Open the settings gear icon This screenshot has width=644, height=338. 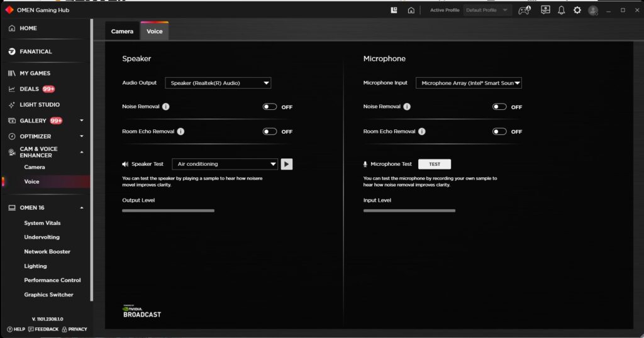(577, 10)
